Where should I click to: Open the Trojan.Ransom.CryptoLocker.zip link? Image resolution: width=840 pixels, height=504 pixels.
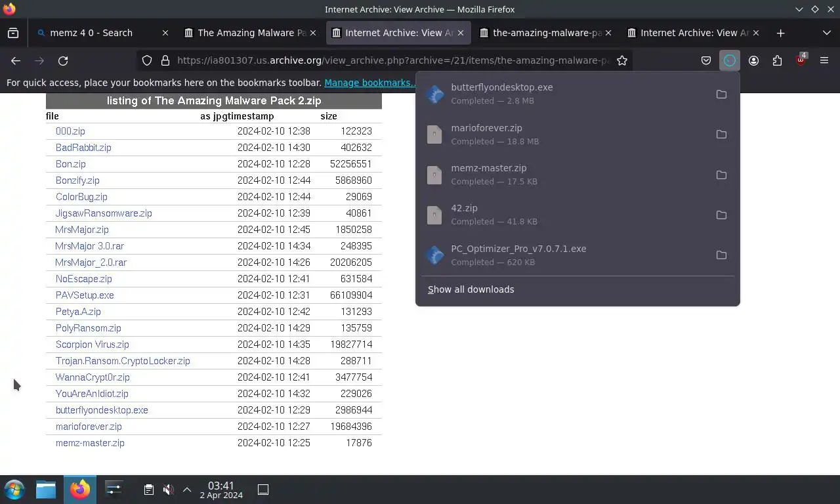tap(123, 361)
